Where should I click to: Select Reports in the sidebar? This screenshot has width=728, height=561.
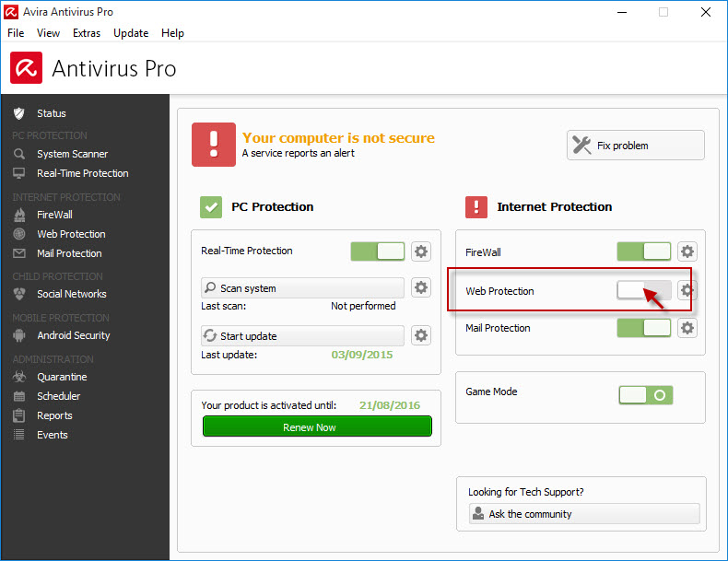click(x=54, y=415)
